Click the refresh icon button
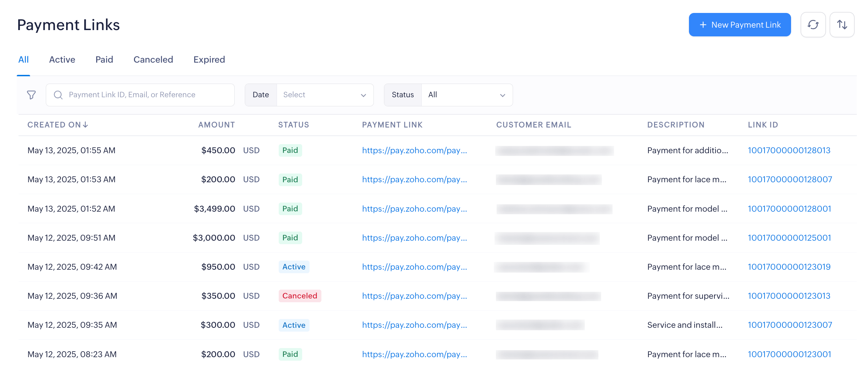 click(813, 25)
